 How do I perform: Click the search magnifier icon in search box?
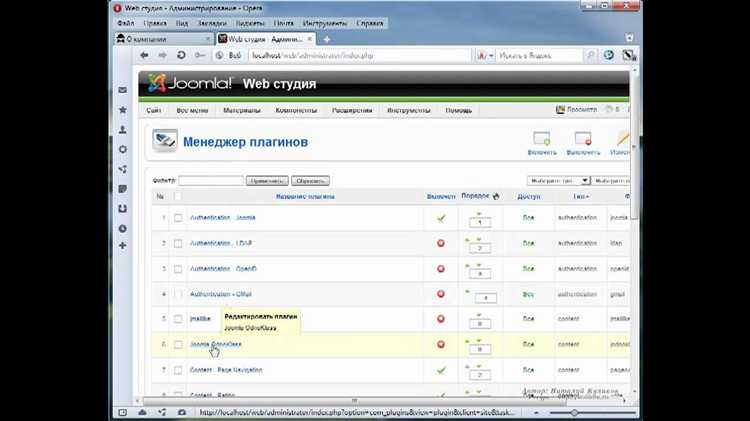pyautogui.click(x=590, y=55)
